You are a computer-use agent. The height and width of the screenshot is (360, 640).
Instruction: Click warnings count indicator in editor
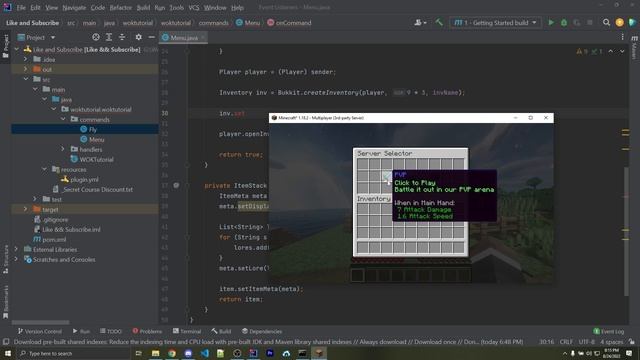pyautogui.click(x=582, y=51)
